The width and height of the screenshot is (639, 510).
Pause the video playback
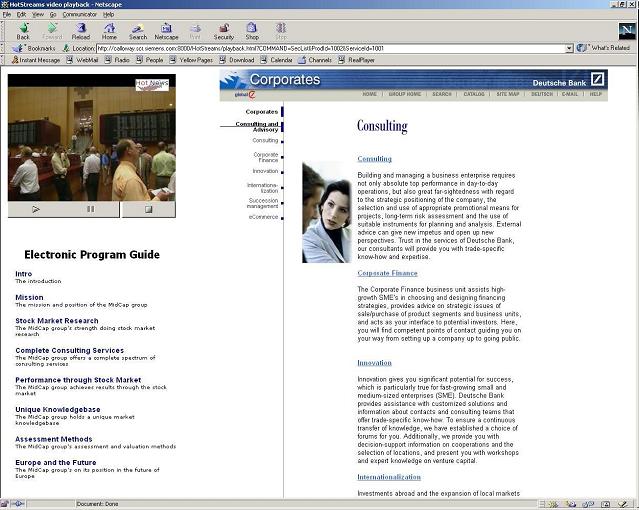(x=91, y=209)
